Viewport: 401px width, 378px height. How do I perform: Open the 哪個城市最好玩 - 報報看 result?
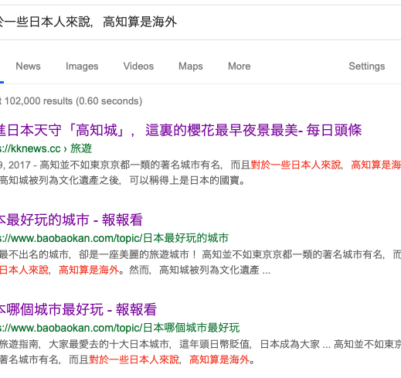pos(78,309)
